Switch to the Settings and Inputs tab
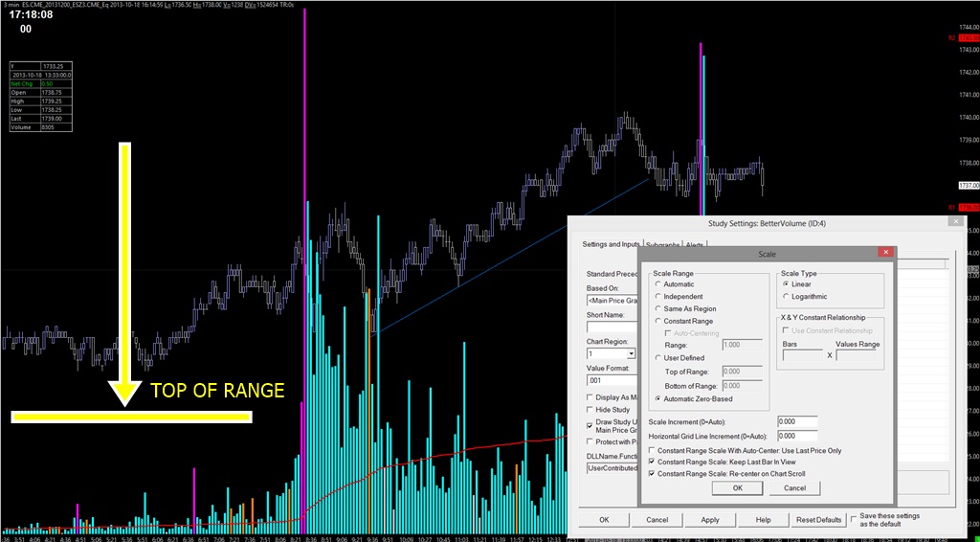Image resolution: width=980 pixels, height=542 pixels. 611,244
